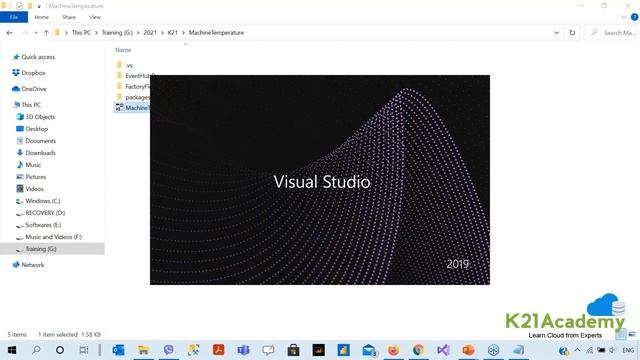Image resolution: width=640 pixels, height=360 pixels.
Task: Open Videos in navigation pane
Action: [30, 189]
